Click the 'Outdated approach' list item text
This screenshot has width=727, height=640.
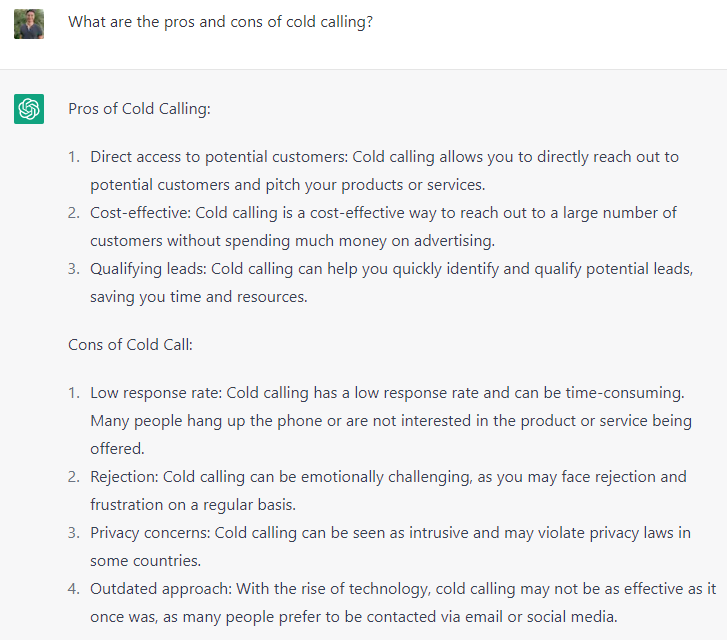(403, 602)
